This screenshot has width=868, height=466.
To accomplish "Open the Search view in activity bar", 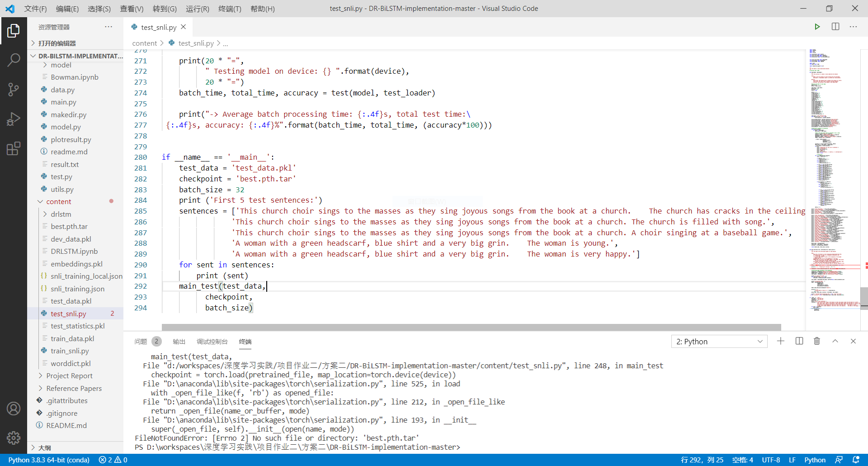I will pos(14,60).
